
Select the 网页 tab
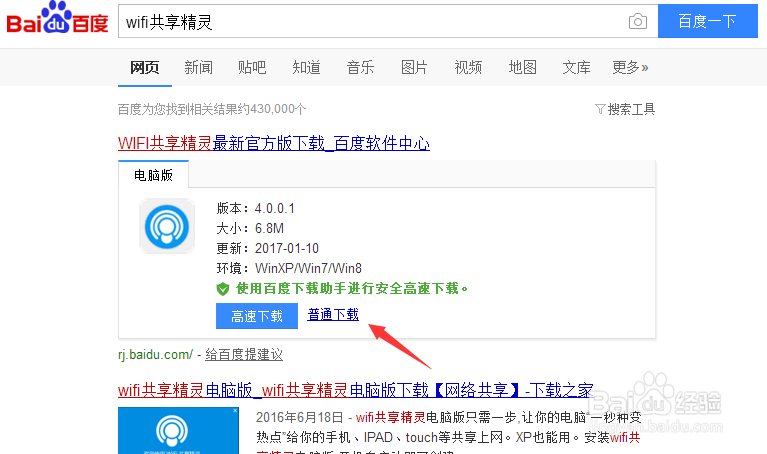[x=145, y=67]
